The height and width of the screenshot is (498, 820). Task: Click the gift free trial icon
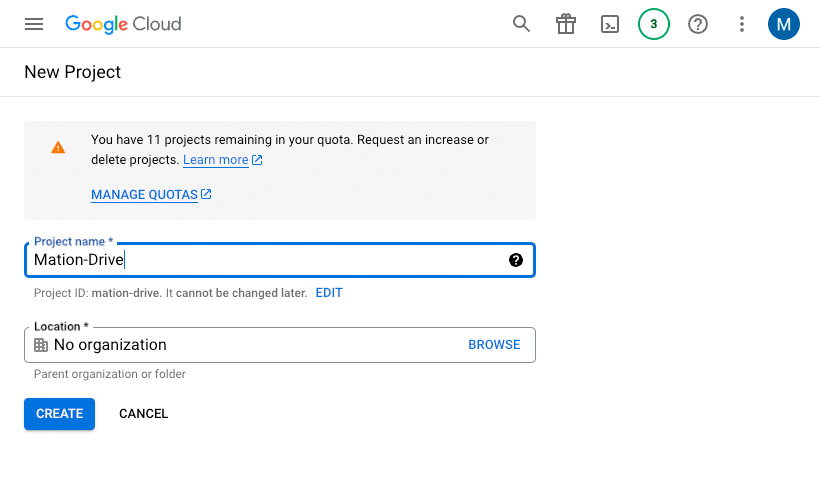[x=565, y=24]
